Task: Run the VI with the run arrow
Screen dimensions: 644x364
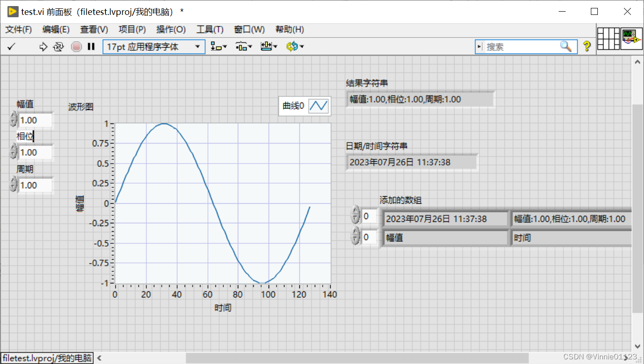Action: pyautogui.click(x=43, y=46)
